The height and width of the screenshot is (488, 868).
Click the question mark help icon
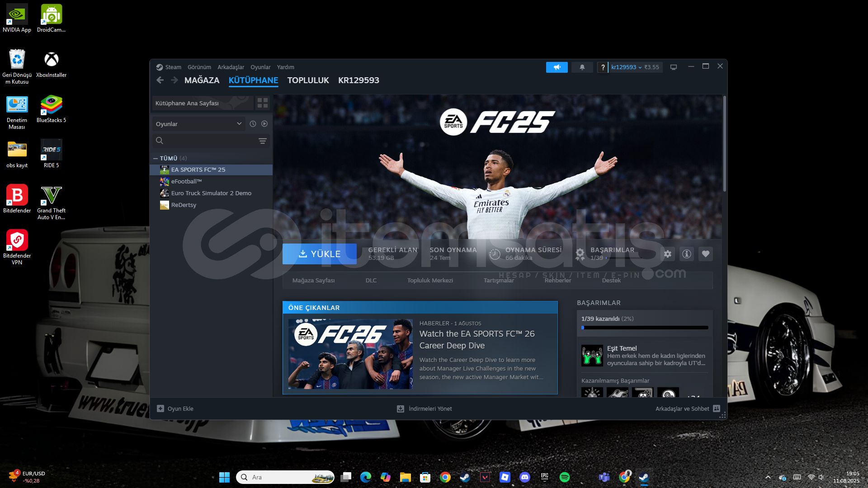click(x=602, y=67)
